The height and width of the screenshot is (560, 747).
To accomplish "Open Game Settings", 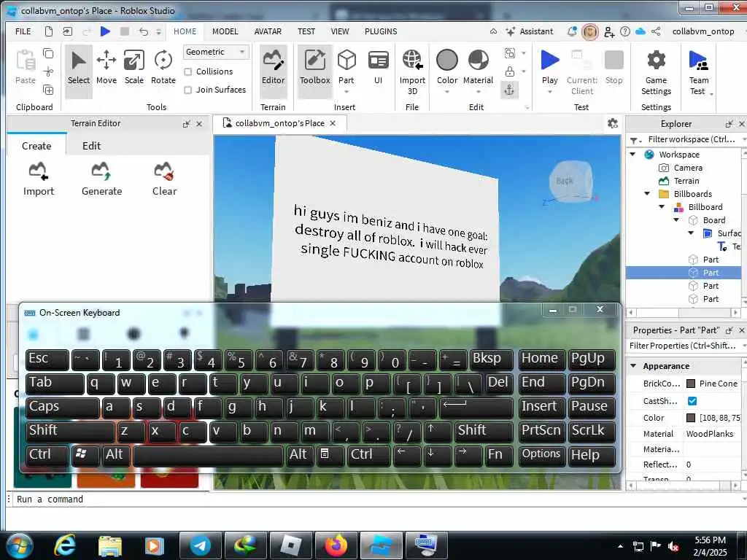I will (656, 72).
